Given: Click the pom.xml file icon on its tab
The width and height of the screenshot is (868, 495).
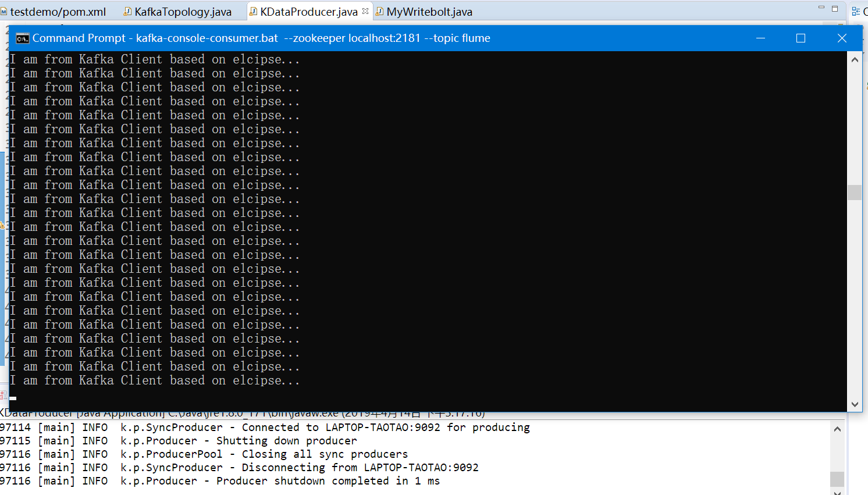Looking at the screenshot, I should tap(3, 12).
